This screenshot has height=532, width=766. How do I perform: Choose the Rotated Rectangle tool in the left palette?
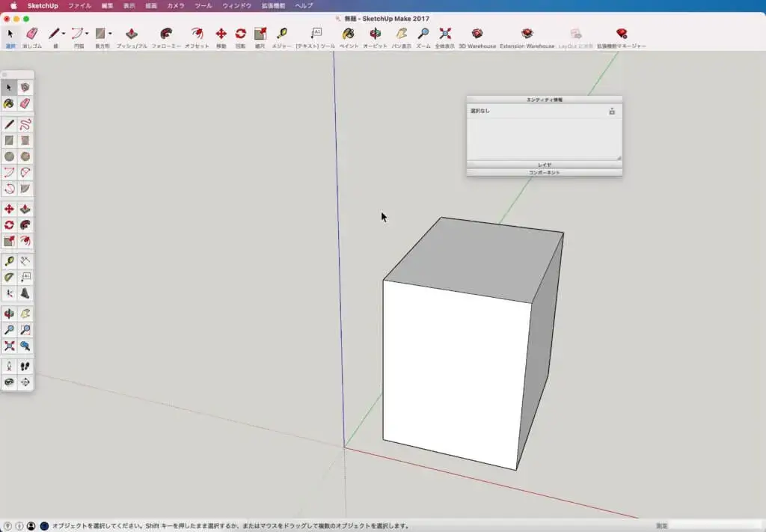coord(25,141)
